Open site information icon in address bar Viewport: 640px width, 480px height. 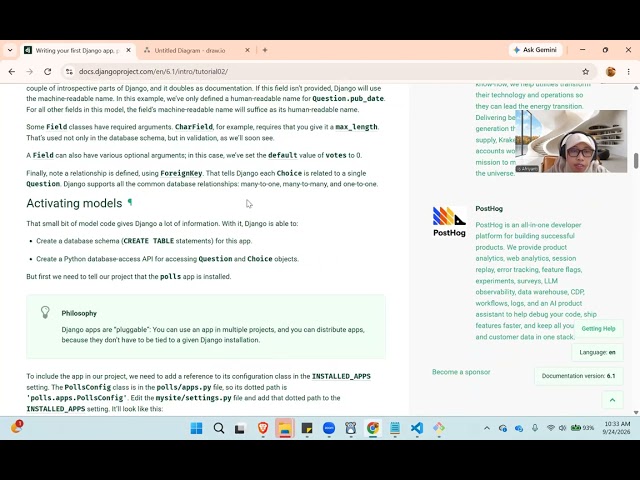[69, 71]
